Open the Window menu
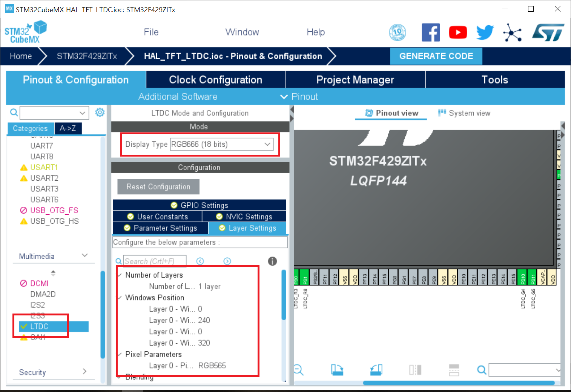571x392 pixels. tap(242, 32)
